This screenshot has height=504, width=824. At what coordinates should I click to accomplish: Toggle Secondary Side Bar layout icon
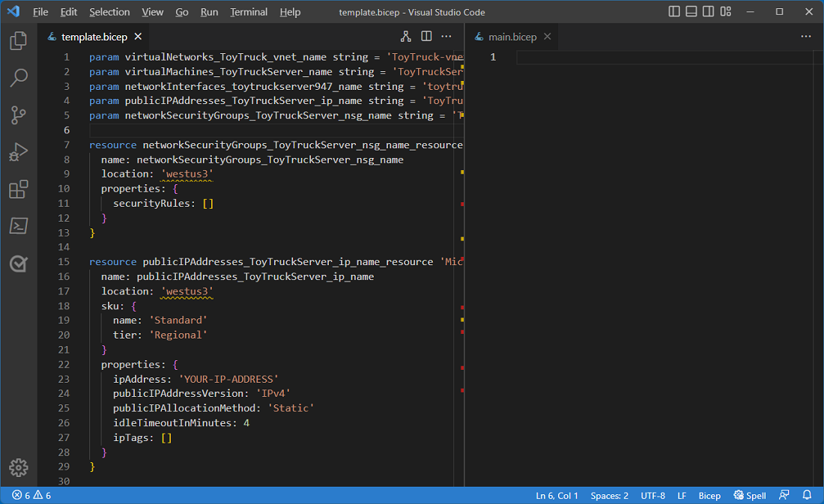(x=709, y=11)
